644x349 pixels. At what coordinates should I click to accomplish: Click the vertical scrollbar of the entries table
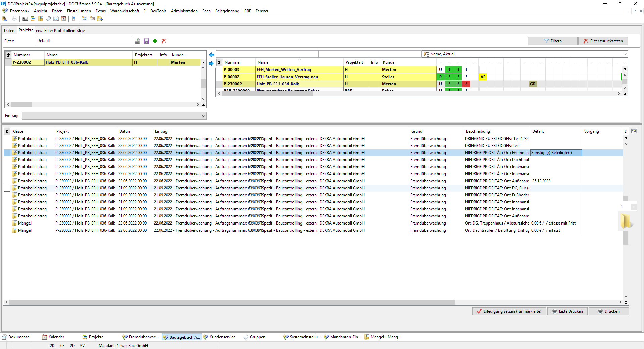(x=626, y=220)
